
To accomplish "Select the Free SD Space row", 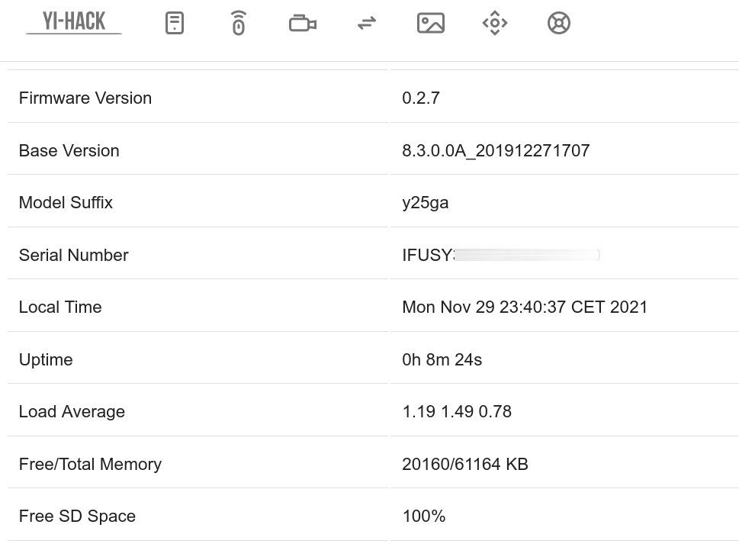I will click(x=77, y=516).
